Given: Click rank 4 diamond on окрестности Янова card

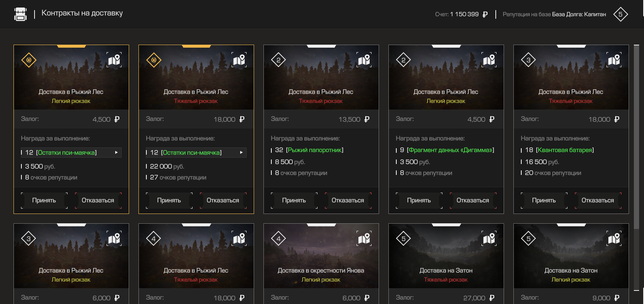Looking at the screenshot, I should pyautogui.click(x=278, y=239).
